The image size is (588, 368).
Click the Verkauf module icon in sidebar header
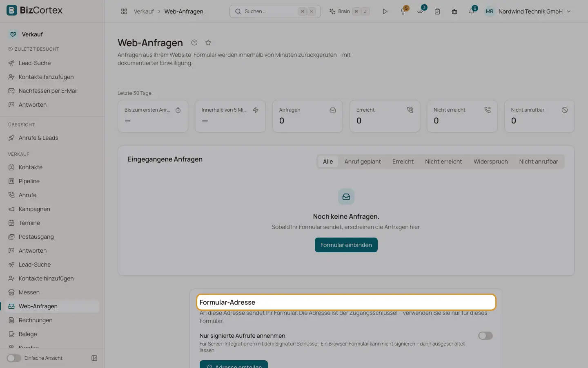click(x=13, y=34)
